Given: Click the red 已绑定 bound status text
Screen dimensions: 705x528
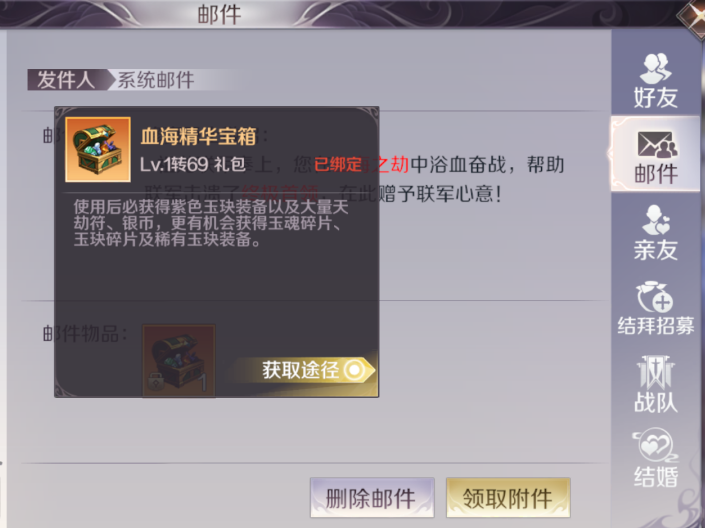Looking at the screenshot, I should (x=338, y=165).
